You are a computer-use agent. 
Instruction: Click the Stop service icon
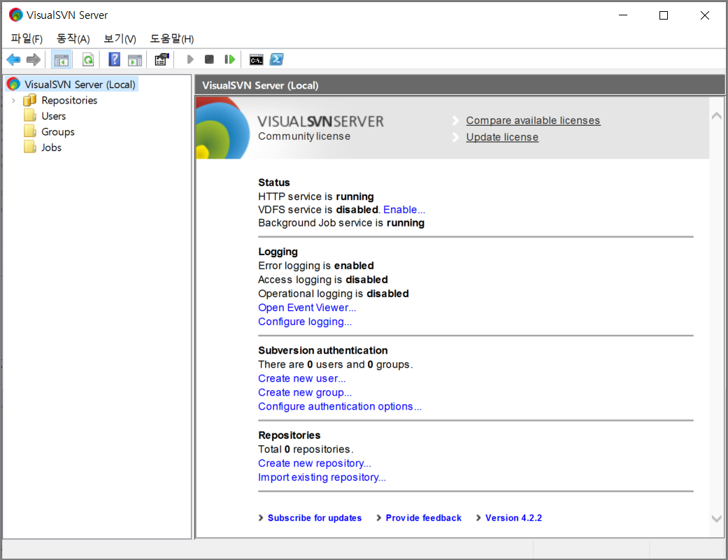[x=209, y=59]
